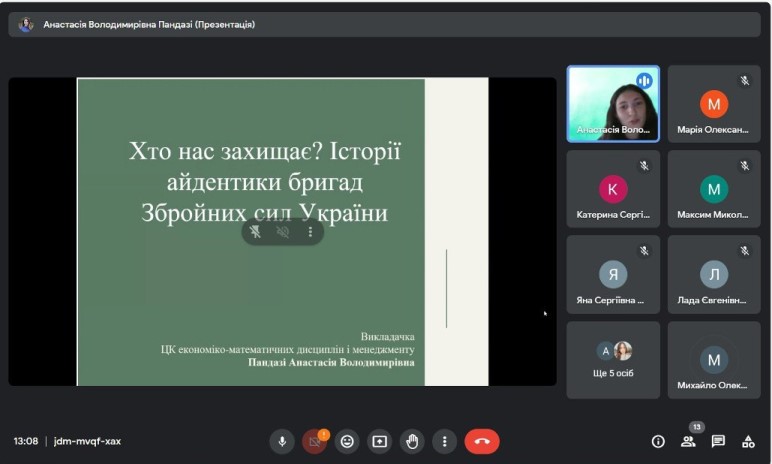Image resolution: width=772 pixels, height=464 pixels.
Task: Click the dark M avatar of Михайло
Action: (x=714, y=360)
